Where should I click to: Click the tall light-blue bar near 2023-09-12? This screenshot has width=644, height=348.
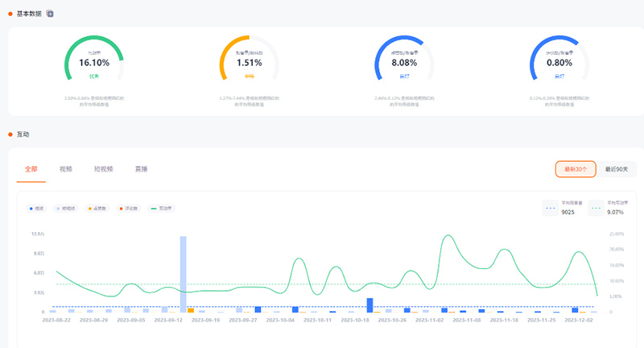pos(183,274)
